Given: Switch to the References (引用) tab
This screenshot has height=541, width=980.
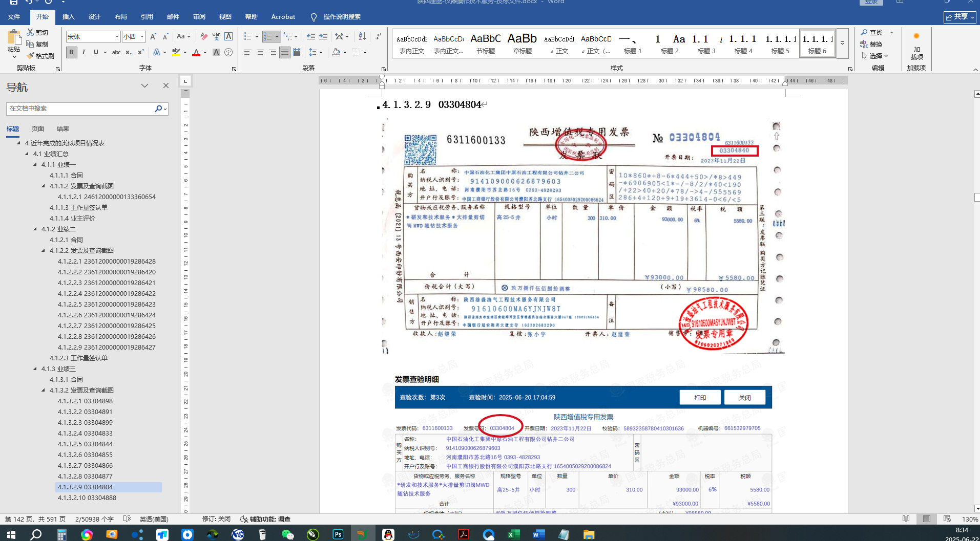Looking at the screenshot, I should 147,17.
